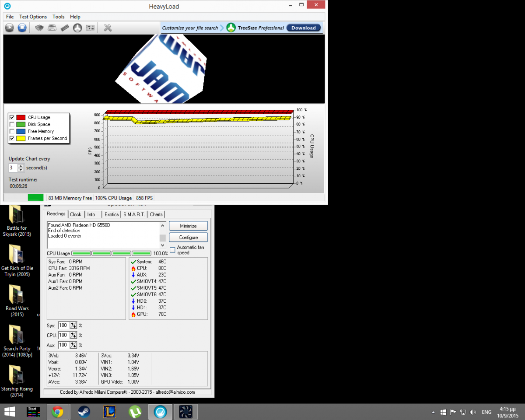Increase the update chart interval spinner
This screenshot has height=420, width=525.
coord(21,166)
